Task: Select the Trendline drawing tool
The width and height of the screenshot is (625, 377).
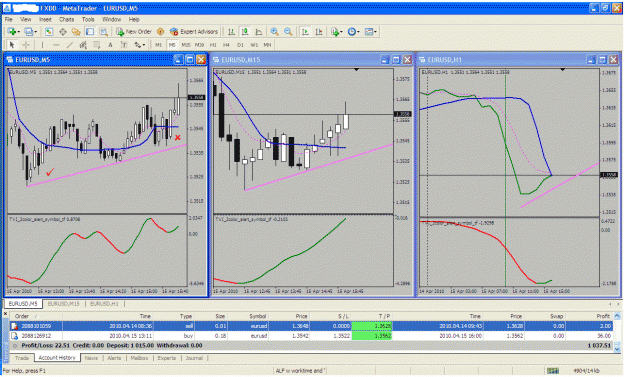Action: point(69,45)
